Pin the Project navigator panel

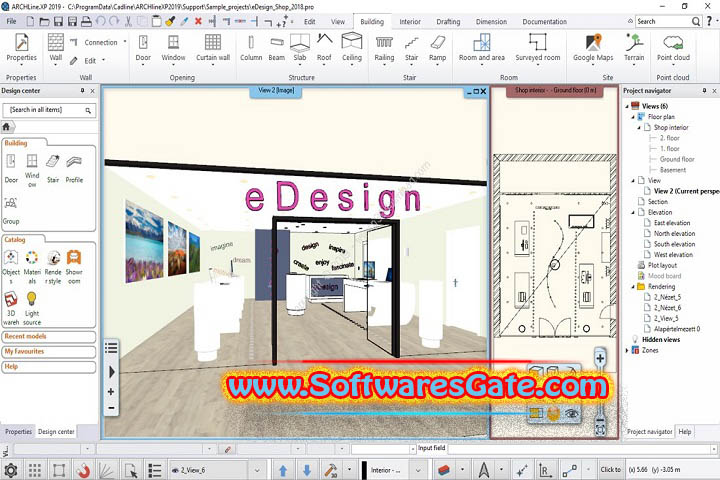click(704, 90)
